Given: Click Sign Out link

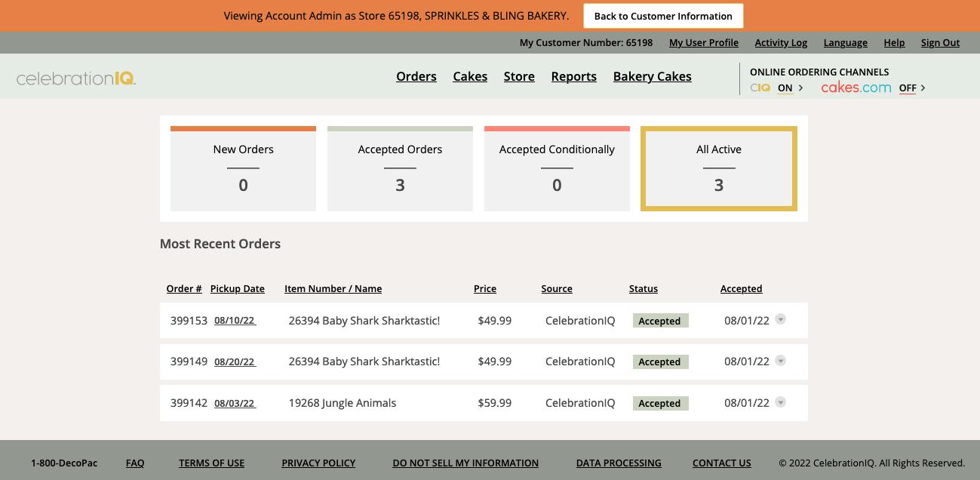Looking at the screenshot, I should [x=940, y=42].
